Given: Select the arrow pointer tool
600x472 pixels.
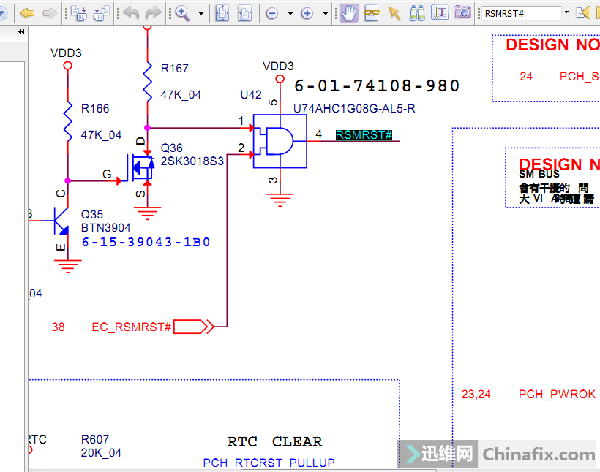Looking at the screenshot, I should click(394, 13).
